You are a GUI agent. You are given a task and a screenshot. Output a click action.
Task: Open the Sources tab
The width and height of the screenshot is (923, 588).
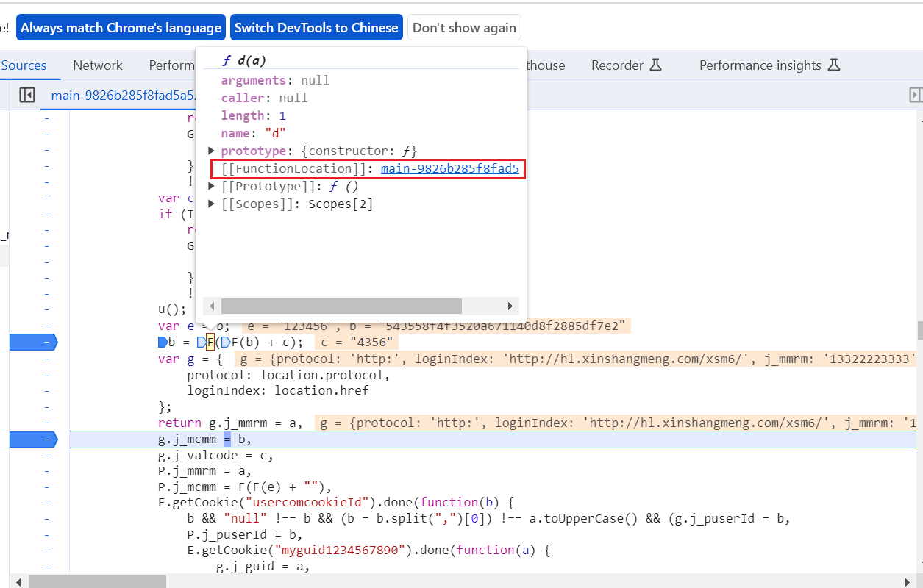point(24,65)
